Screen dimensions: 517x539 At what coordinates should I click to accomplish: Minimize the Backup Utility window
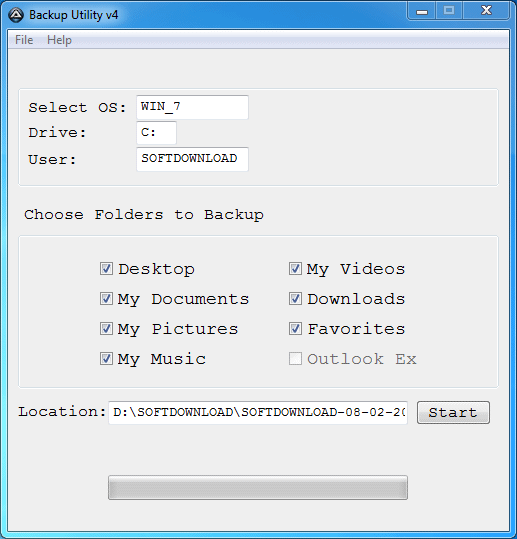(x=422, y=11)
